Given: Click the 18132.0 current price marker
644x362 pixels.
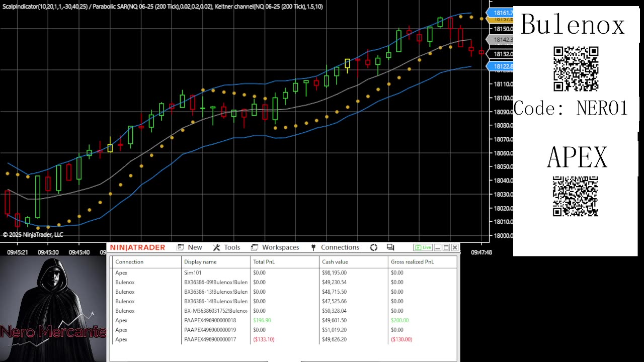Looking at the screenshot, I should click(501, 54).
